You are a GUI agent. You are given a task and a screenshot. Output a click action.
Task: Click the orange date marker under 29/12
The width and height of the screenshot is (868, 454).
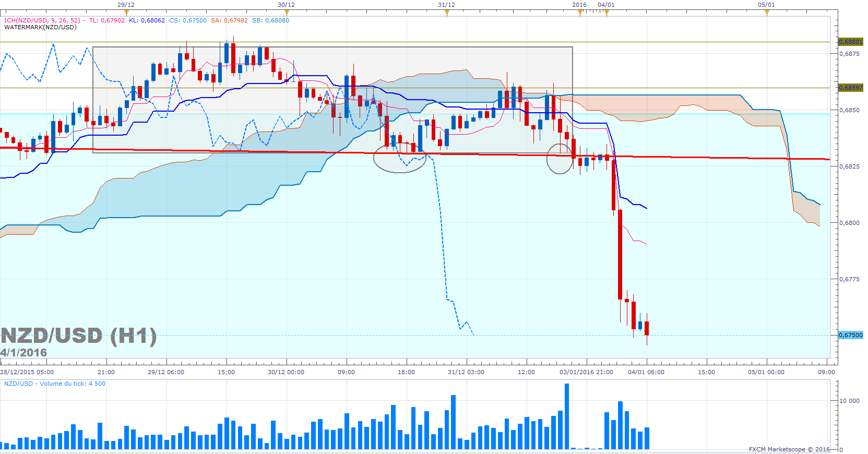126,13
